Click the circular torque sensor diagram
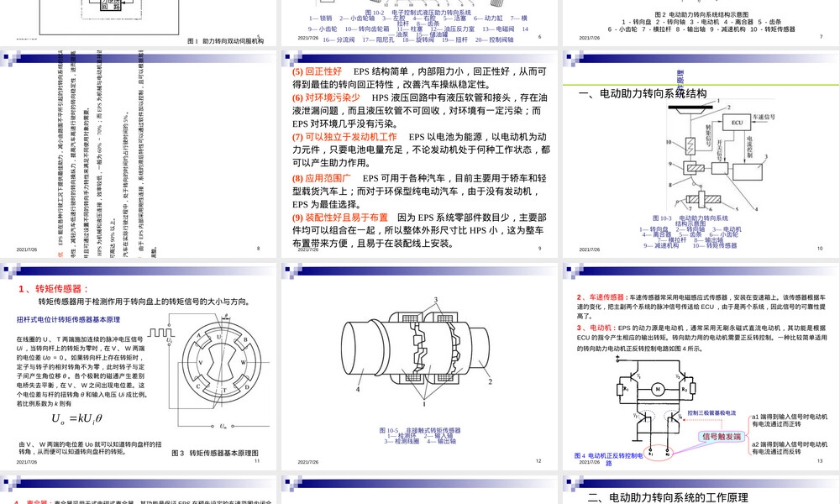This screenshot has width=840, height=504. [221, 362]
